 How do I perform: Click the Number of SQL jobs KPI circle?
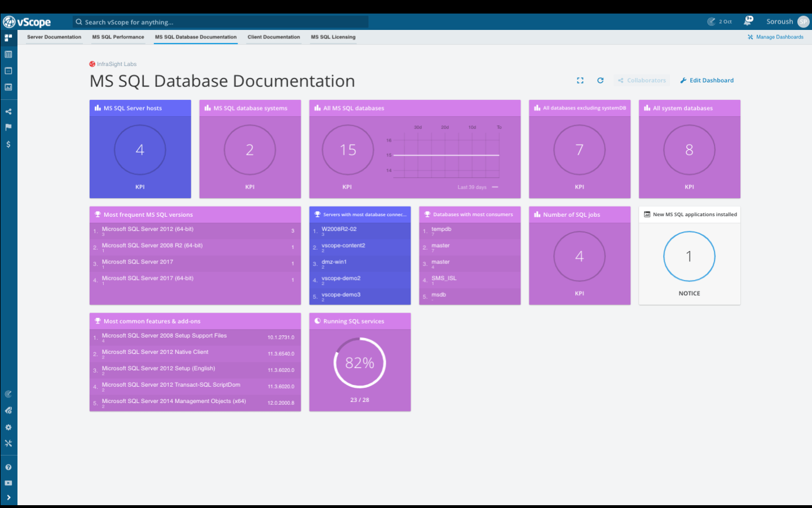(x=579, y=256)
